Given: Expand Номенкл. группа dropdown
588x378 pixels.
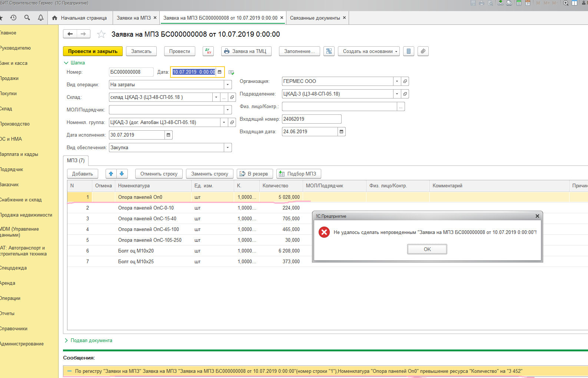Looking at the screenshot, I should click(x=224, y=122).
